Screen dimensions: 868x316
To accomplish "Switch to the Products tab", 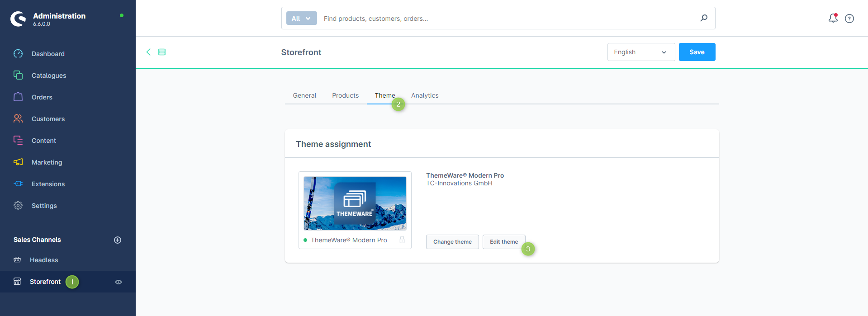I will click(x=346, y=95).
